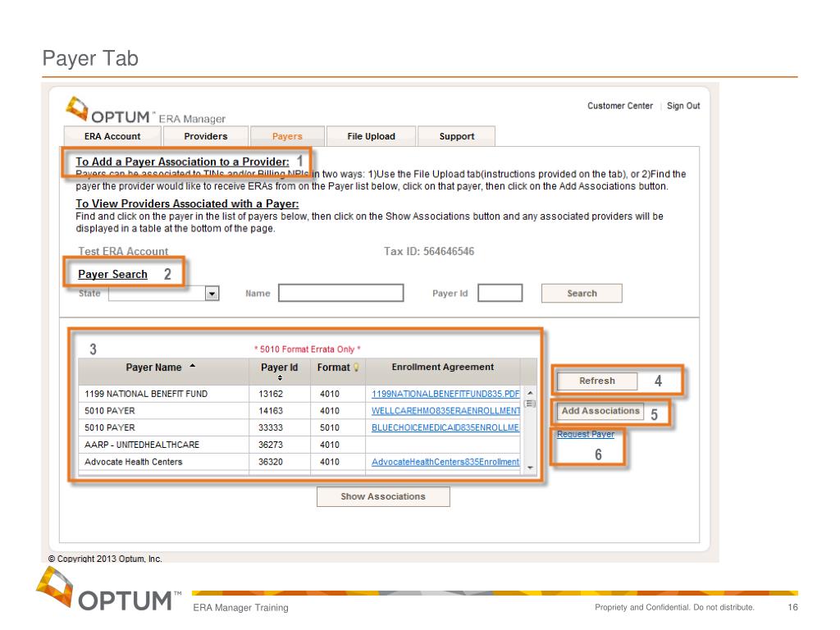Click the Format column lightbulb icon
This screenshot has height=630, width=840.
point(356,367)
